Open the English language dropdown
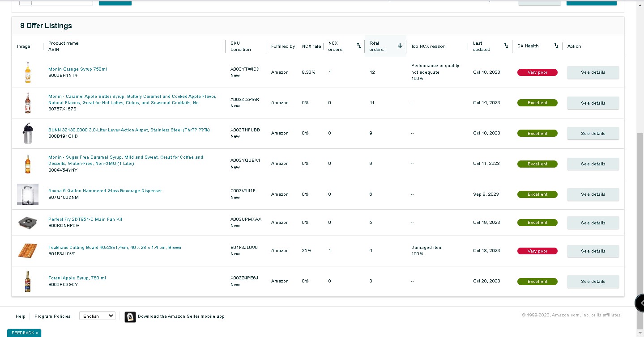The image size is (644, 337). tap(97, 316)
